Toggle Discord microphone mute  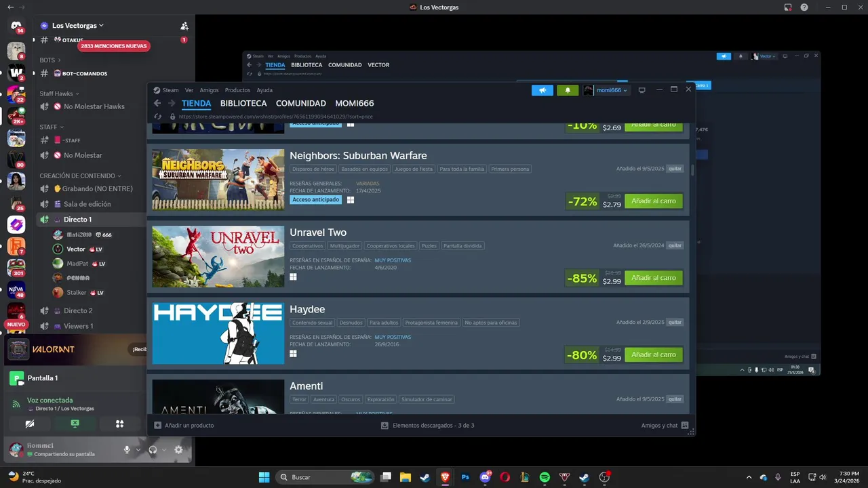127,449
